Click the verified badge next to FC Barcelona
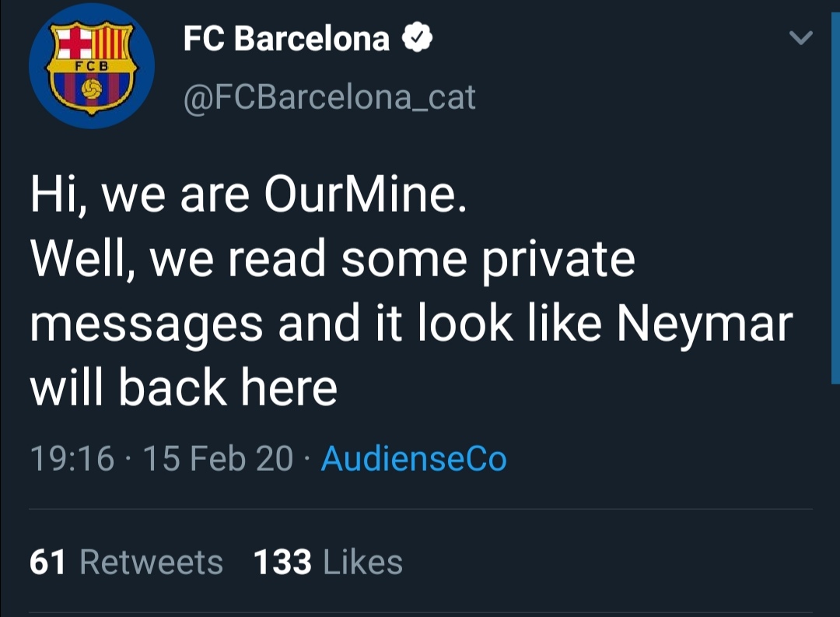 416,37
